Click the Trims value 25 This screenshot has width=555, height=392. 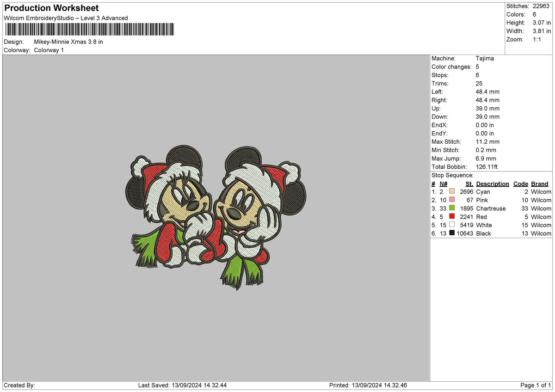click(479, 83)
